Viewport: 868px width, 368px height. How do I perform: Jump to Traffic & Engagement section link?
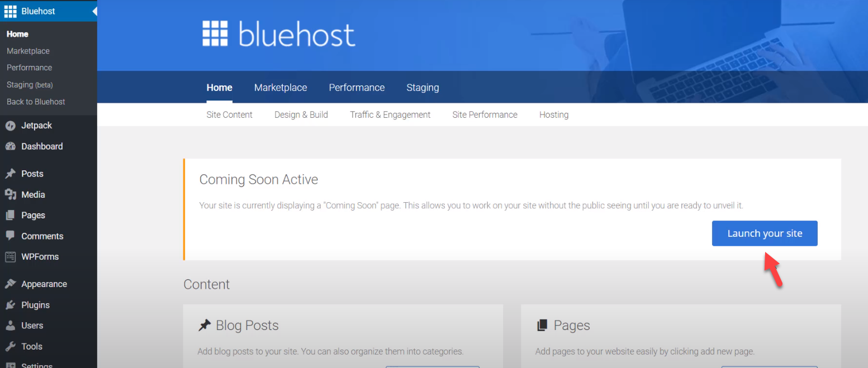click(390, 114)
